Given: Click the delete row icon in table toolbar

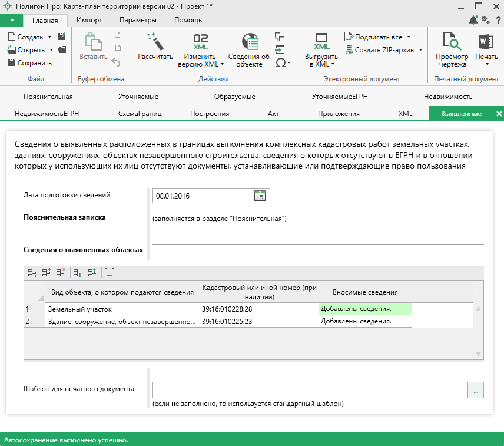Looking at the screenshot, I should [60, 272].
